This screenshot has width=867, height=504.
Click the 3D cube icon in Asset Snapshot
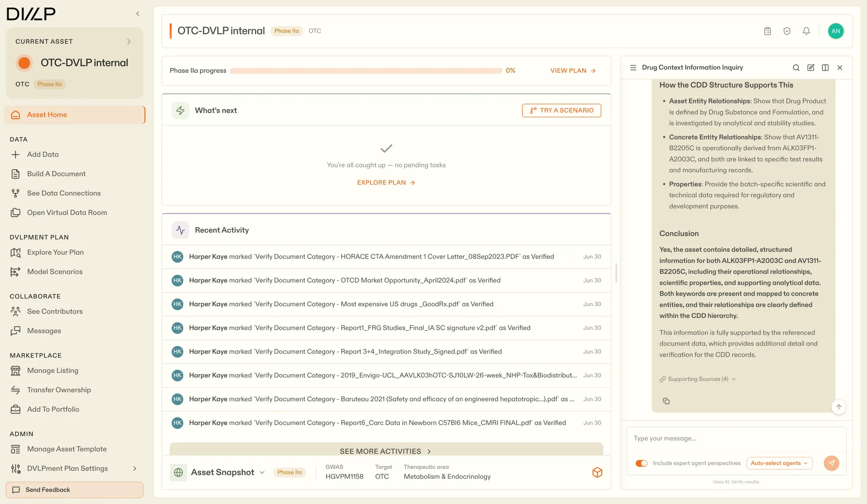click(597, 472)
